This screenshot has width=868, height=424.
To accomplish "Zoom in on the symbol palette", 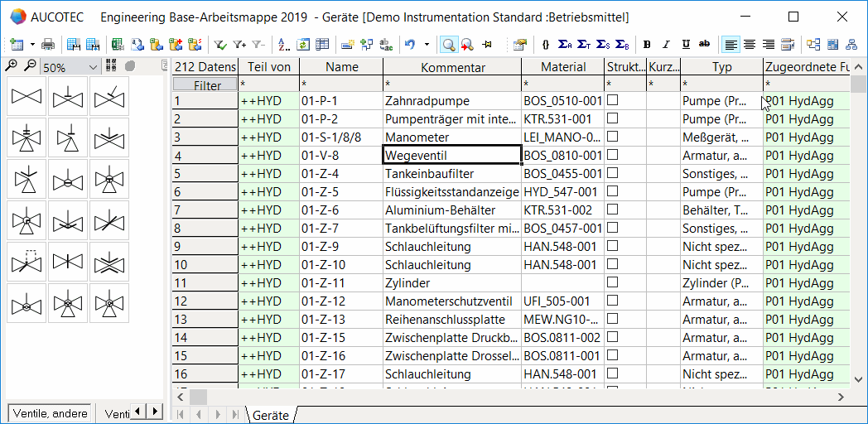I will coord(12,66).
